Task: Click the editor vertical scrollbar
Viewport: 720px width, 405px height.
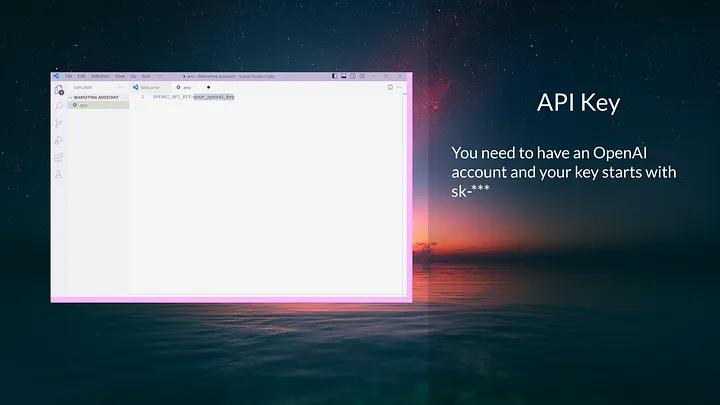Action: (x=405, y=193)
